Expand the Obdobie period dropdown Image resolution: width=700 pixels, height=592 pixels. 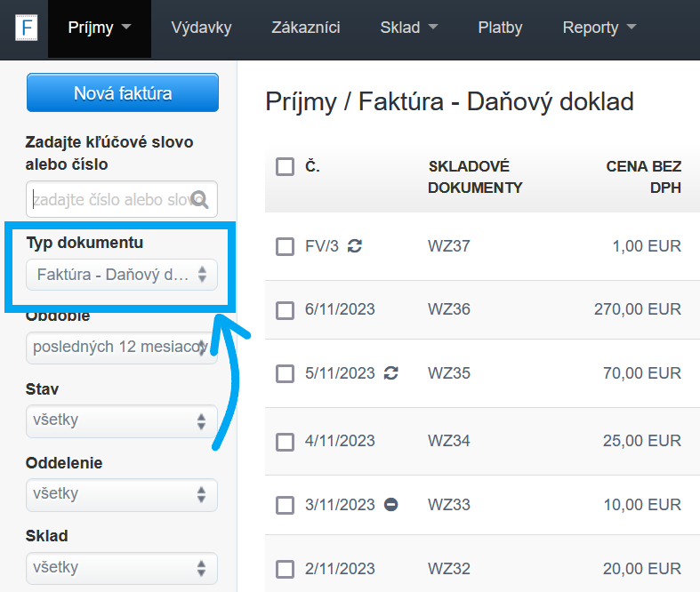point(122,348)
